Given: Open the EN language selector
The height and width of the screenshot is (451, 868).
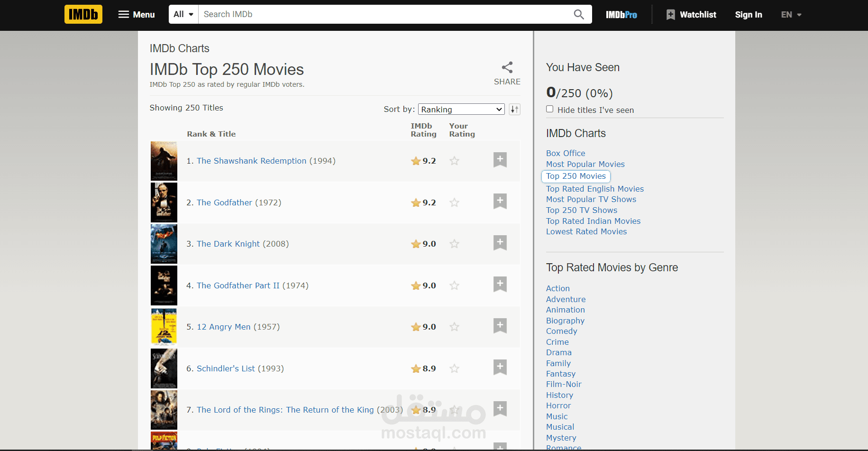Looking at the screenshot, I should 791,15.
